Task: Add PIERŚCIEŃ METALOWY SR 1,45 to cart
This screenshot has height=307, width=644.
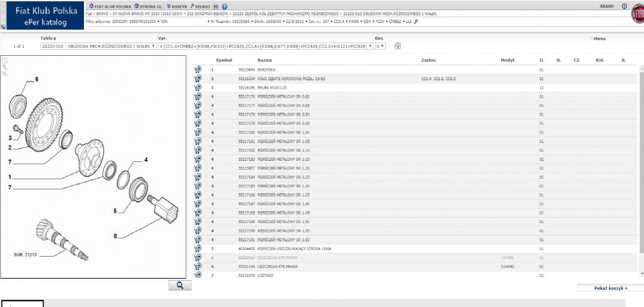Action: tap(197, 213)
